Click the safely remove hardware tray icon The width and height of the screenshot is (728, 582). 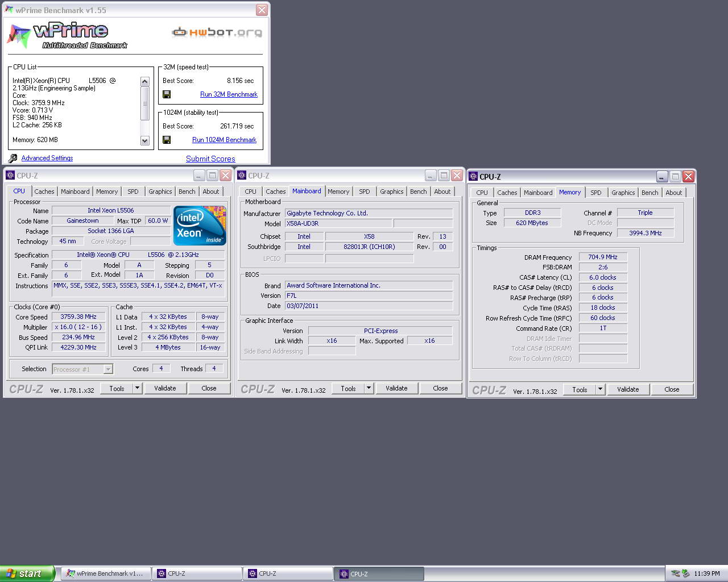[685, 573]
